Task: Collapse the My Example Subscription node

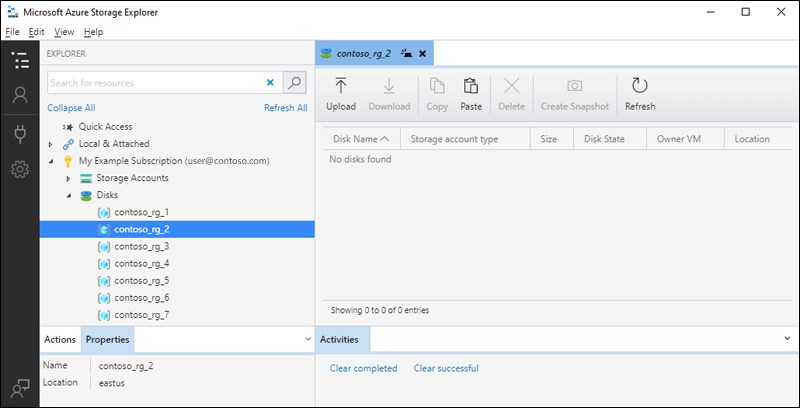Action: coord(51,162)
